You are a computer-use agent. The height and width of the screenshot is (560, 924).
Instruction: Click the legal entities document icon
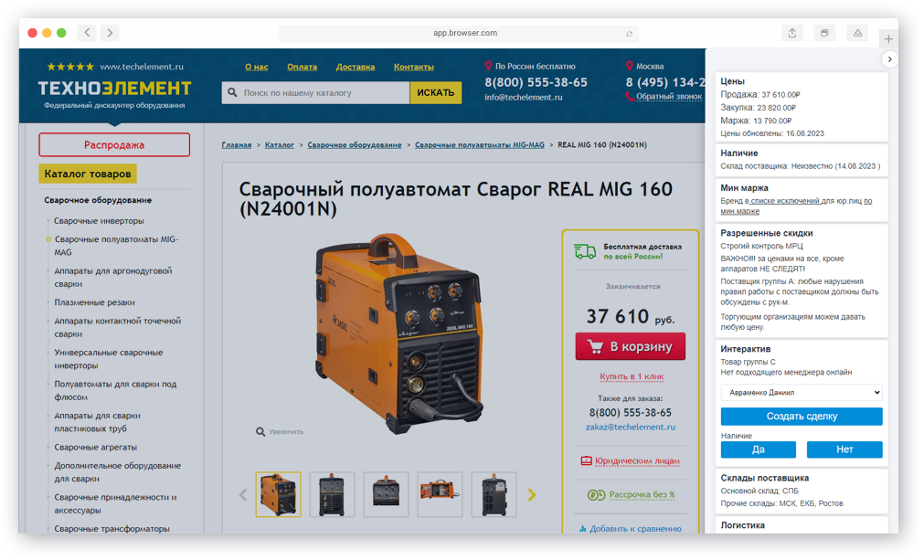[586, 460]
